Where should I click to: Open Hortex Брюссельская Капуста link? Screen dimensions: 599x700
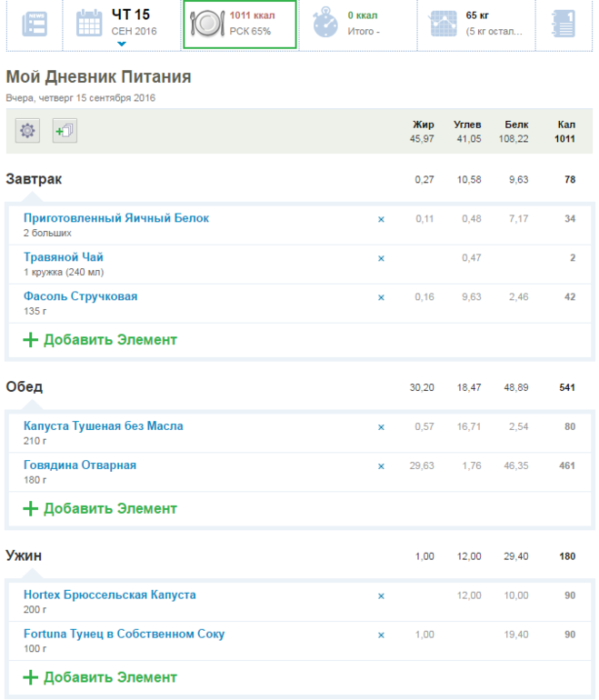[x=110, y=595]
